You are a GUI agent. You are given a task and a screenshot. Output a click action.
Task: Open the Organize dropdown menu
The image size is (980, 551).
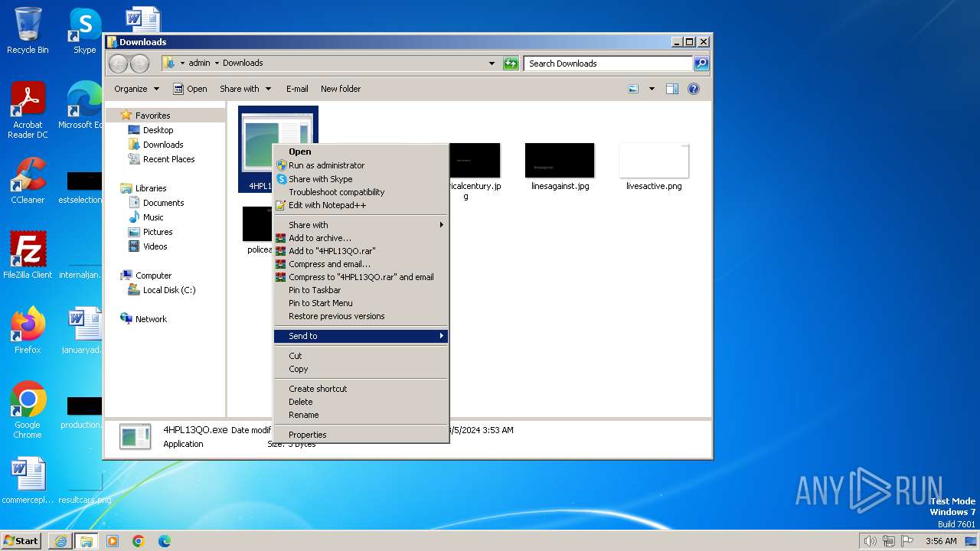136,89
